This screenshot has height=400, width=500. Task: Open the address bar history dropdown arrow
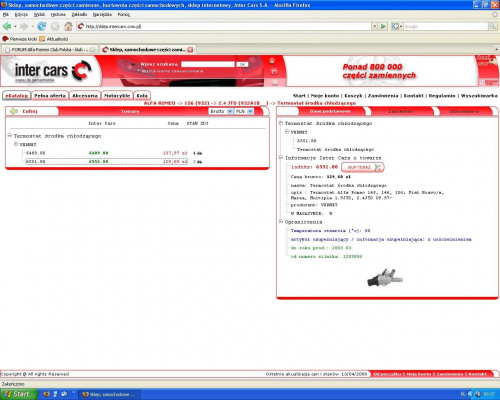pyautogui.click(x=375, y=26)
